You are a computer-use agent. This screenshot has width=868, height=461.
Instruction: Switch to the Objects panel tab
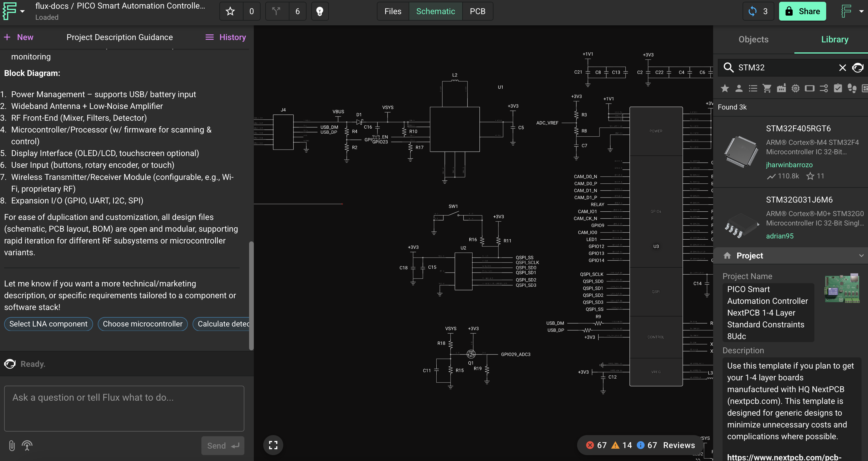coord(753,39)
